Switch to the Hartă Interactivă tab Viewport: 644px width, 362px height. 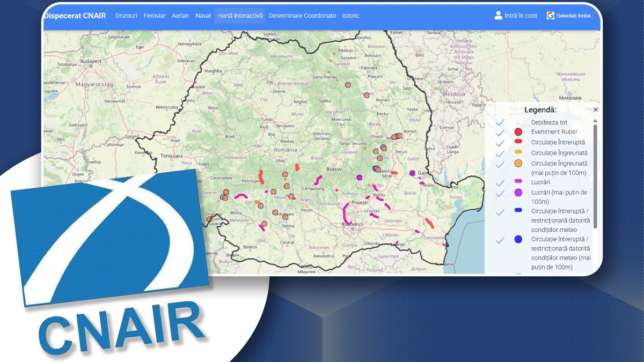point(239,16)
